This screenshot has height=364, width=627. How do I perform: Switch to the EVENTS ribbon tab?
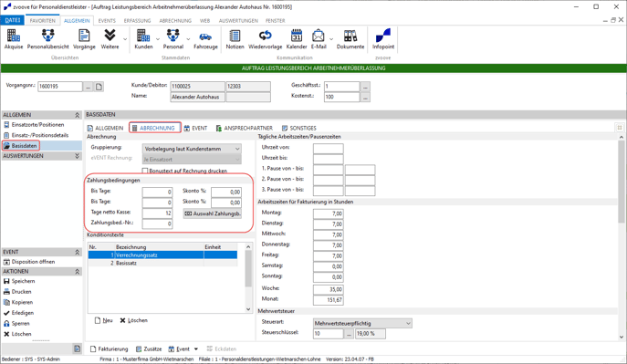tap(107, 21)
